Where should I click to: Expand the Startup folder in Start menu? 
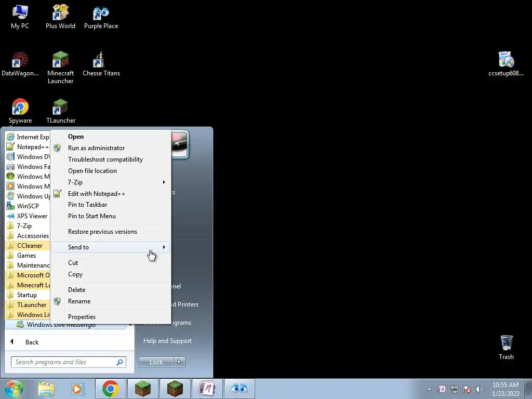tap(28, 295)
